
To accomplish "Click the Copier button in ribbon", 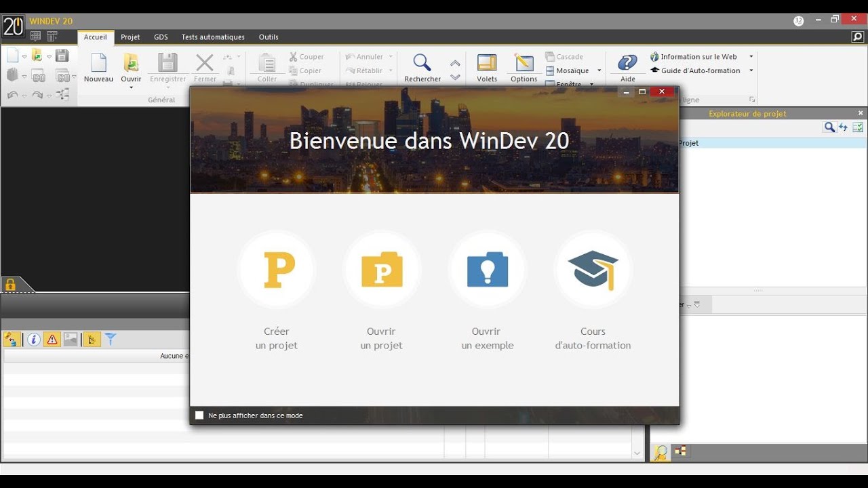I will [x=305, y=70].
